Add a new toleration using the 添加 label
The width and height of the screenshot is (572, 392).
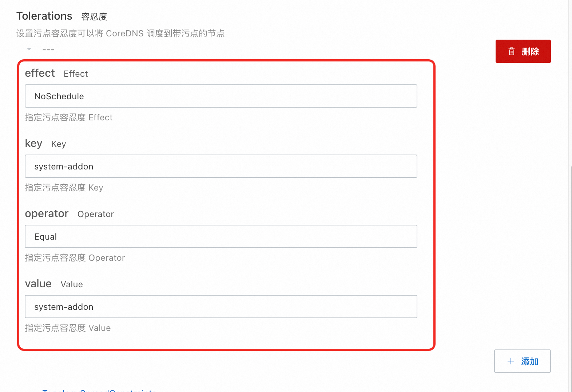pos(529,361)
